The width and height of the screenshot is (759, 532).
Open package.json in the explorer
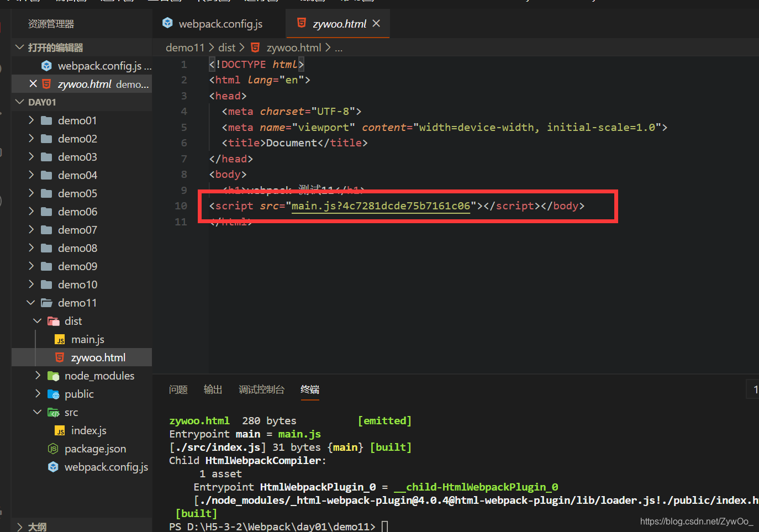coord(82,449)
